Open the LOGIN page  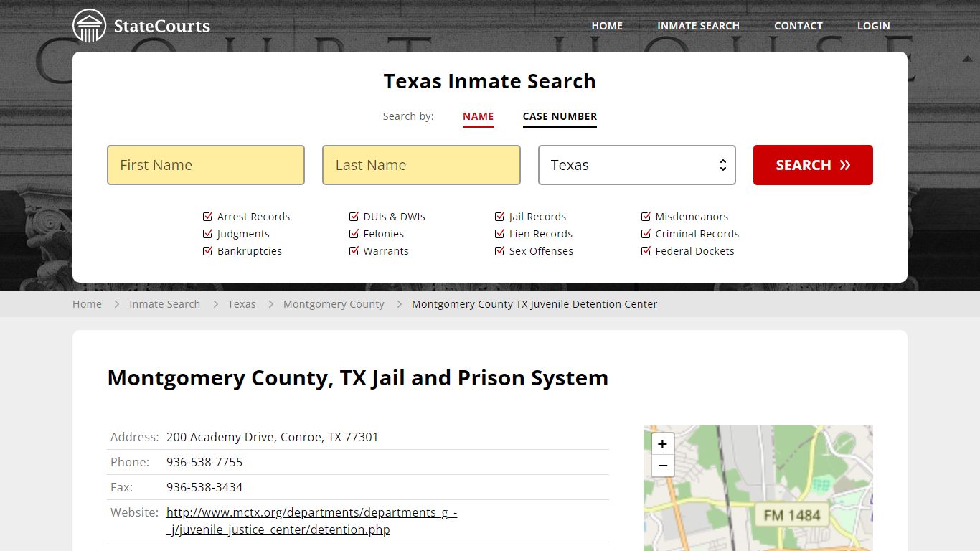click(x=873, y=26)
